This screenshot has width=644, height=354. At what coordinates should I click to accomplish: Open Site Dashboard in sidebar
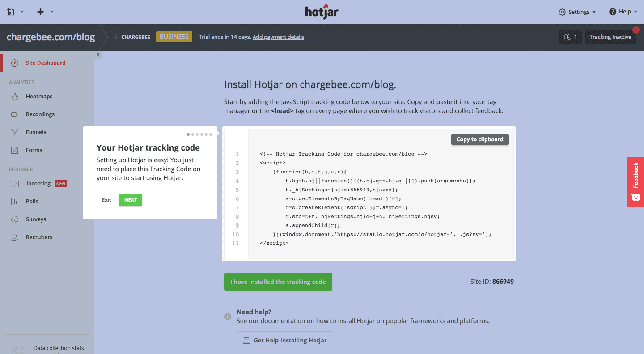46,63
